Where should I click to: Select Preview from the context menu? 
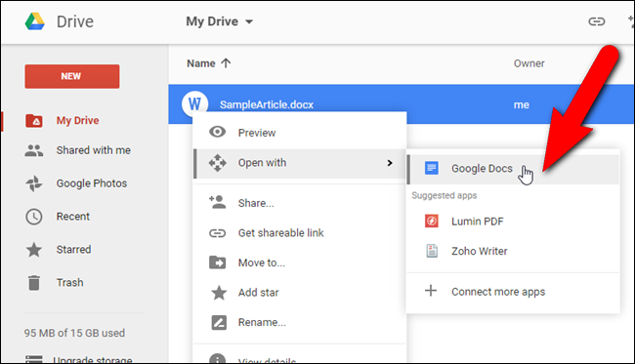pos(300,133)
